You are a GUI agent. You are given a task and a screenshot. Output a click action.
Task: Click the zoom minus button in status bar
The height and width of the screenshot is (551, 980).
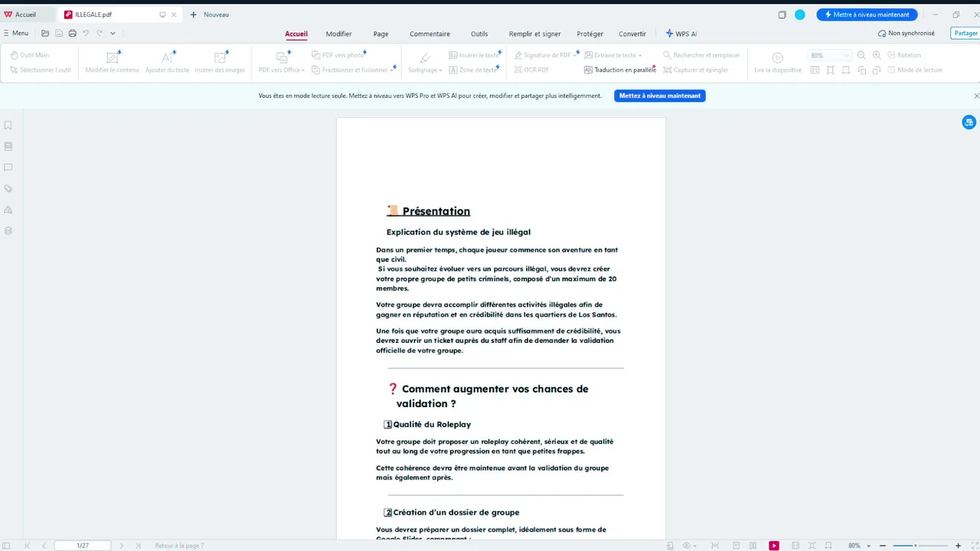(882, 546)
